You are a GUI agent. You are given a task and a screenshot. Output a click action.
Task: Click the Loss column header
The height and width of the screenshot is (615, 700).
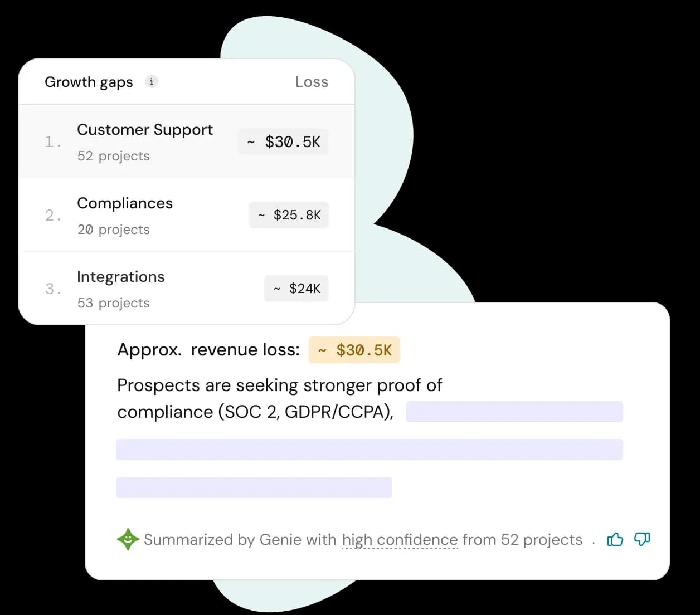coord(312,82)
